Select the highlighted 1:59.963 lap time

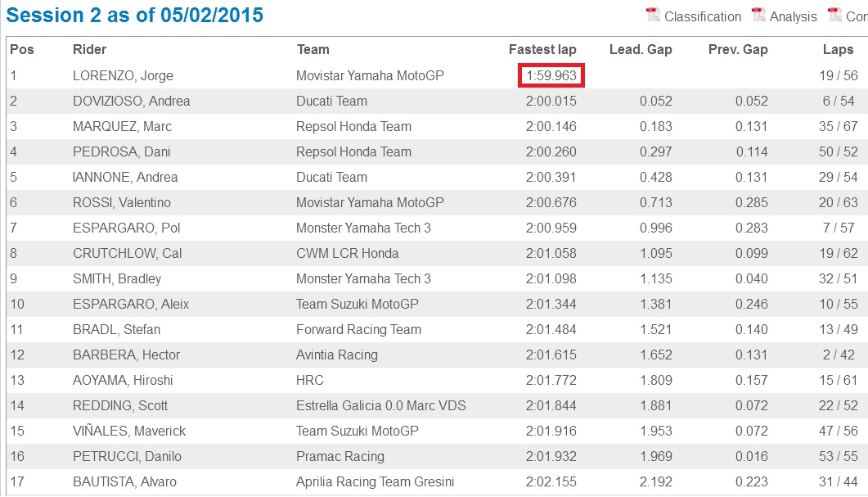(x=551, y=75)
